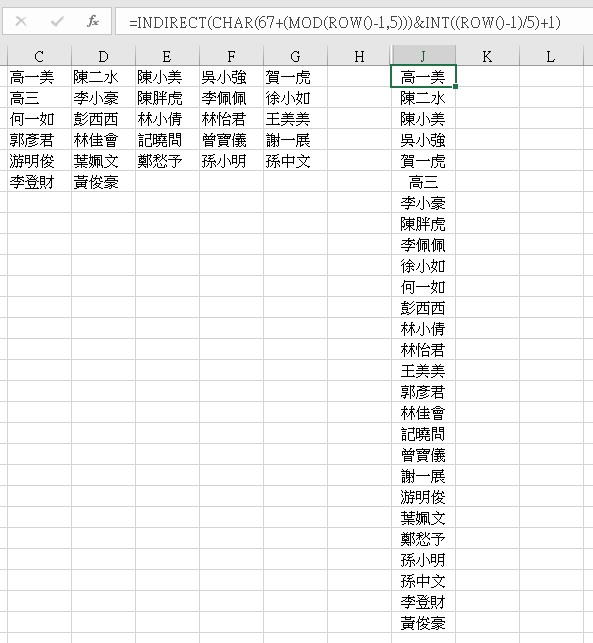Select cell containing 黃俊豪 in column D

pos(103,181)
